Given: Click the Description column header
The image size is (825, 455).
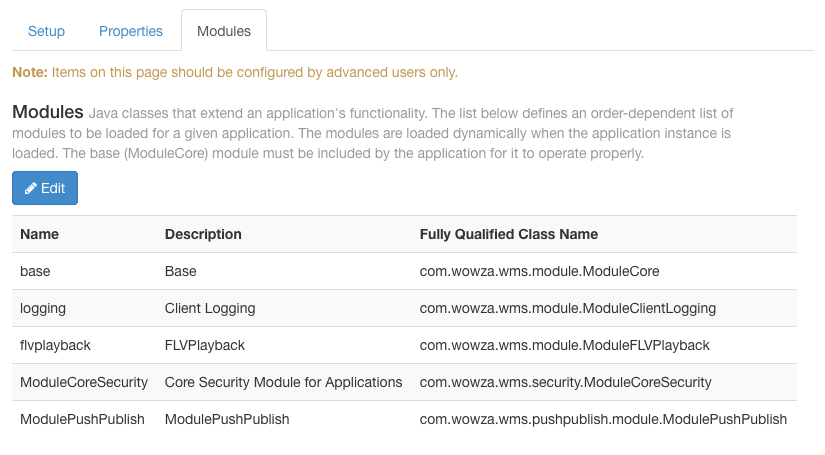Looking at the screenshot, I should tap(203, 234).
